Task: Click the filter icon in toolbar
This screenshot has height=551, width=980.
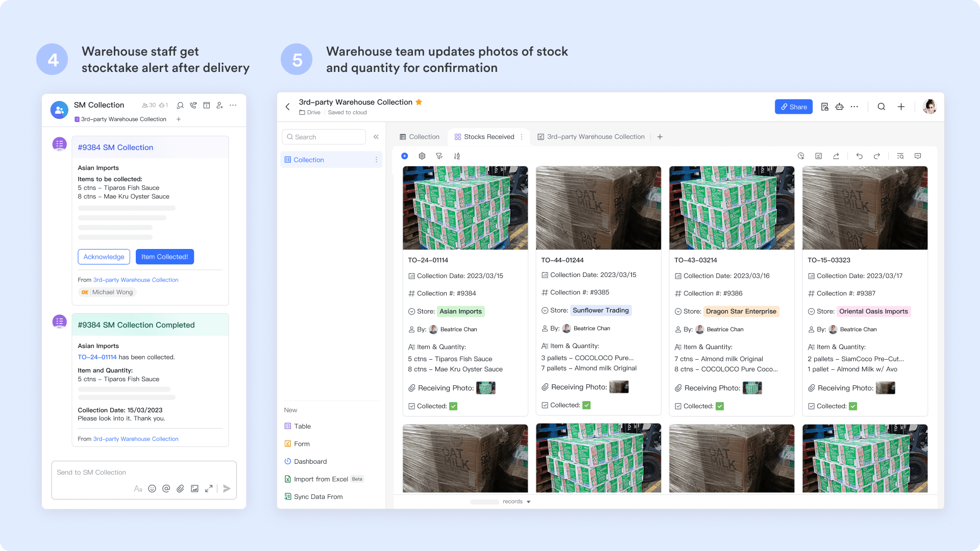Action: pyautogui.click(x=439, y=156)
